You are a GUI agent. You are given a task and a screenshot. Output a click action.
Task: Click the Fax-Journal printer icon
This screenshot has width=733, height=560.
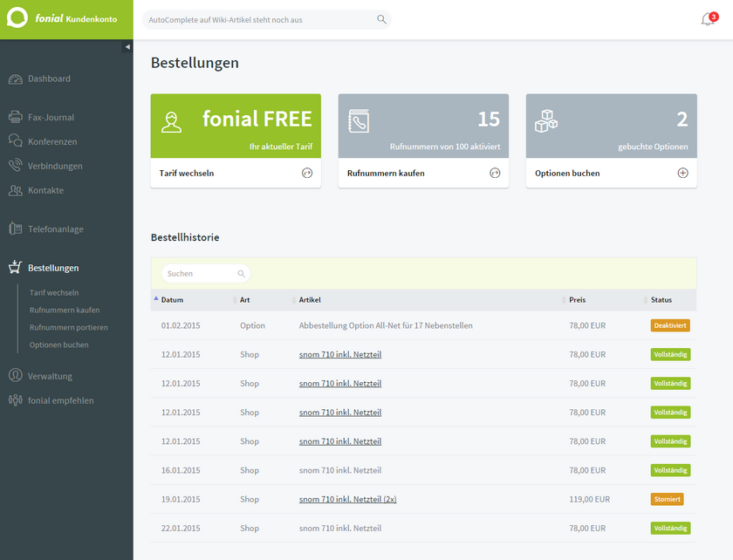pyautogui.click(x=15, y=118)
